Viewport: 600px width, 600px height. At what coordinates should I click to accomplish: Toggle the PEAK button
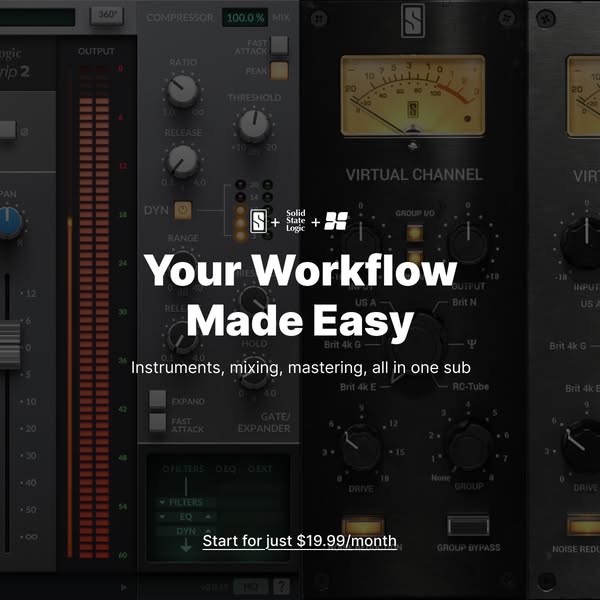pyautogui.click(x=279, y=70)
